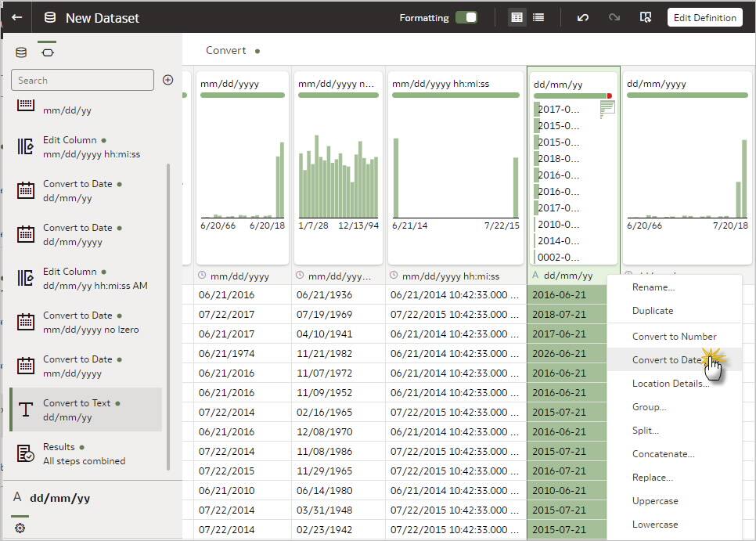Open the settings gear at panel bottom
The height and width of the screenshot is (541, 756).
[20, 528]
